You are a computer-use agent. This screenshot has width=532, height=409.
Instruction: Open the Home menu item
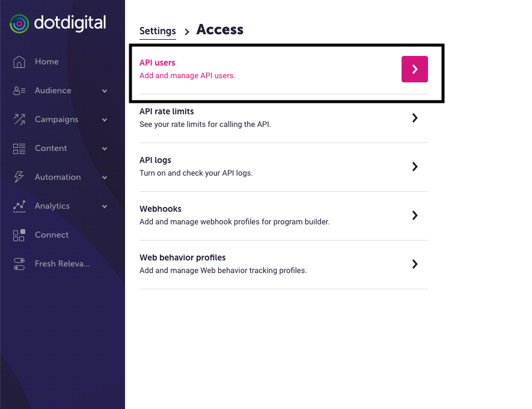(47, 62)
